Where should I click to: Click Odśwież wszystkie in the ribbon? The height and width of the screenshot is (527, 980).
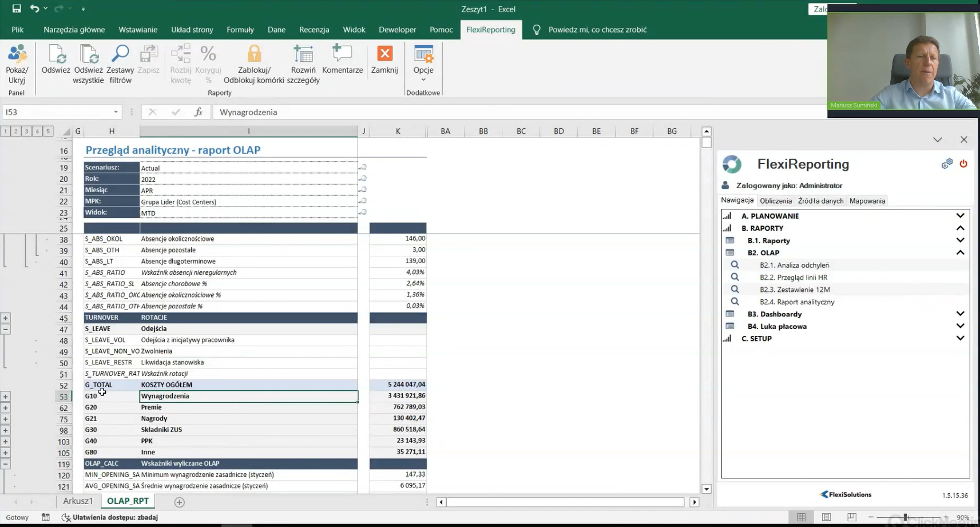tap(88, 55)
